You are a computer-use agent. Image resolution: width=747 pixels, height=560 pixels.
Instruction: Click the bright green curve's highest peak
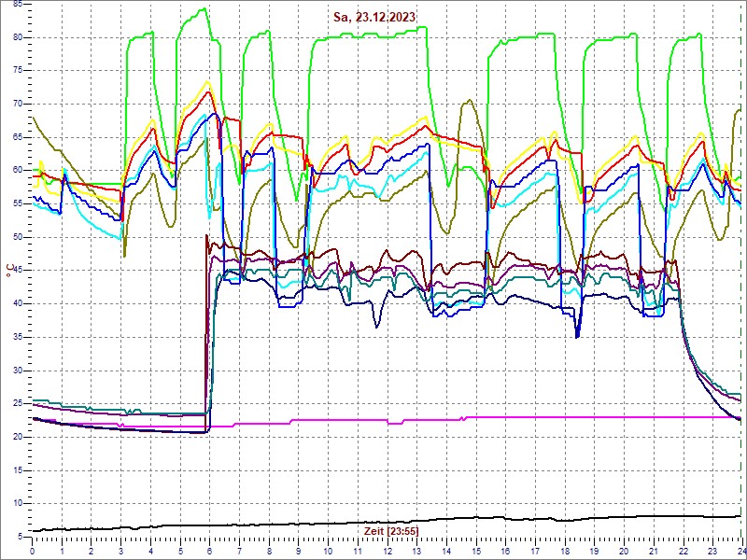click(x=204, y=9)
